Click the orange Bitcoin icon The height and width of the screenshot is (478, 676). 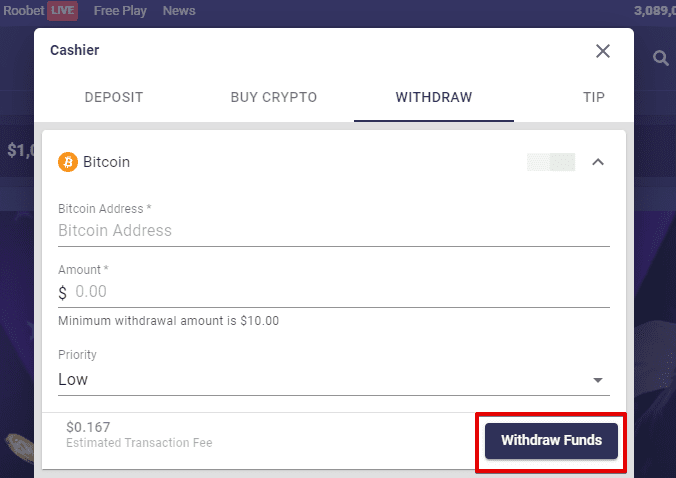pyautogui.click(x=68, y=161)
